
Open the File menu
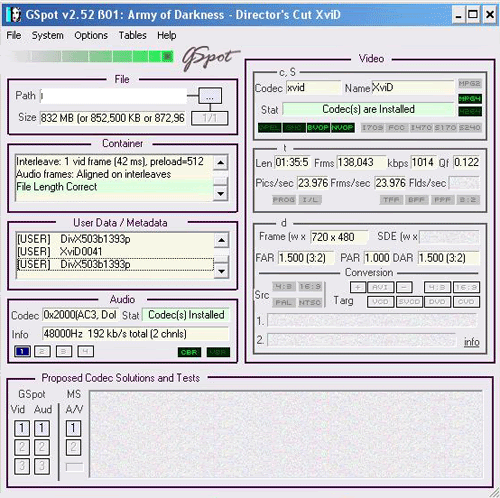click(x=14, y=35)
